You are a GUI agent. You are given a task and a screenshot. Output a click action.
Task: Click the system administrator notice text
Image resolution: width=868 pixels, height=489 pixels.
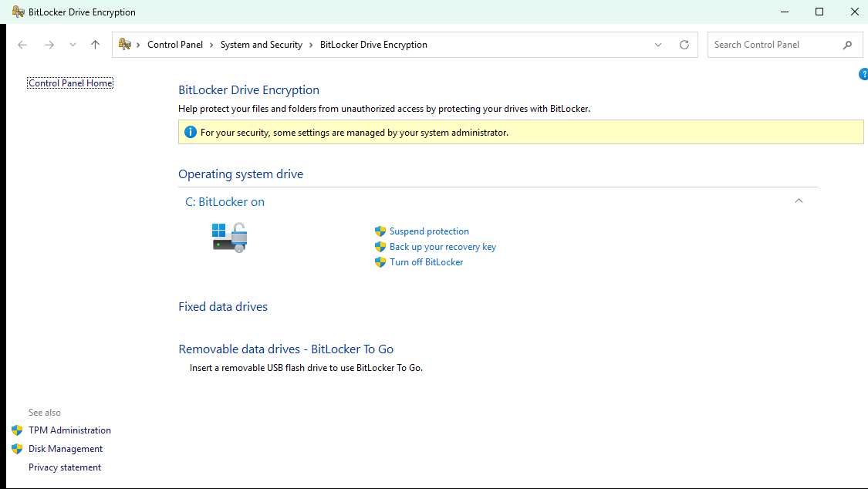click(x=354, y=133)
